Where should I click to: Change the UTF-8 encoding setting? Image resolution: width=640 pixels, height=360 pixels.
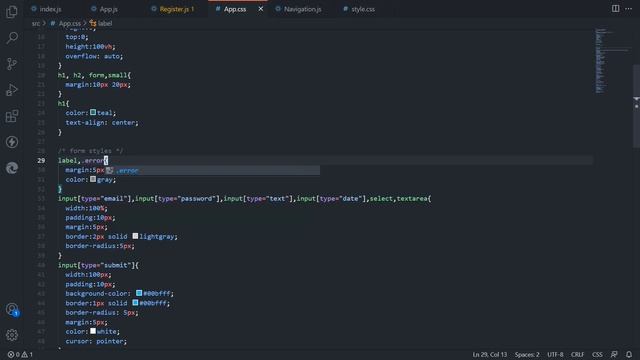pos(555,355)
